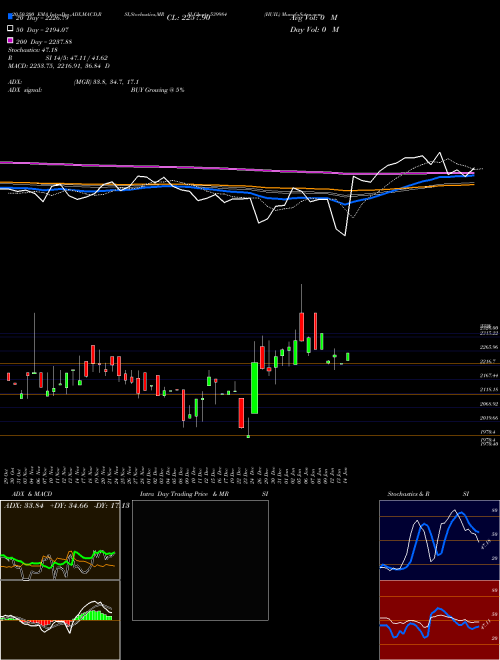Open the blue Stochastics chart panel

click(439, 540)
